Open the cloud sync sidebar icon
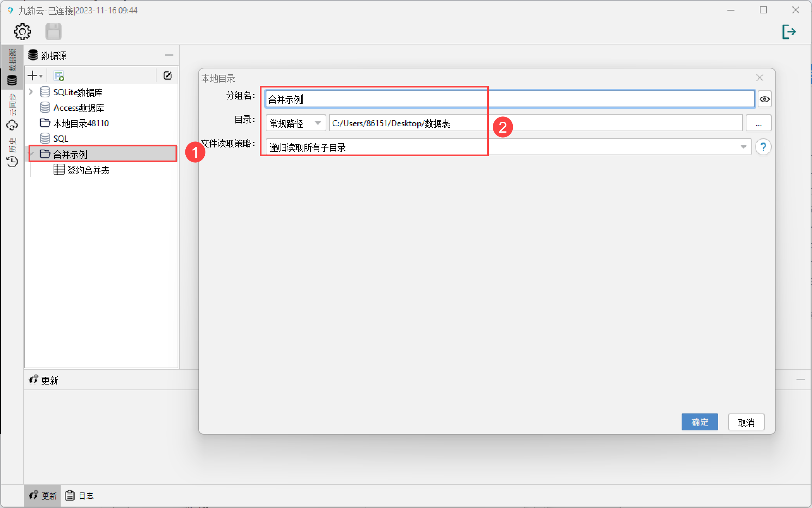 (x=12, y=125)
